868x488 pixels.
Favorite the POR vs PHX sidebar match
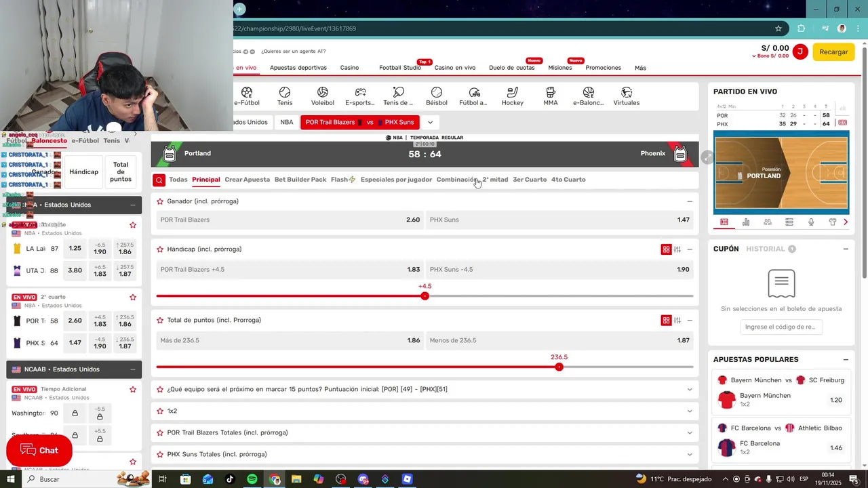(x=133, y=297)
